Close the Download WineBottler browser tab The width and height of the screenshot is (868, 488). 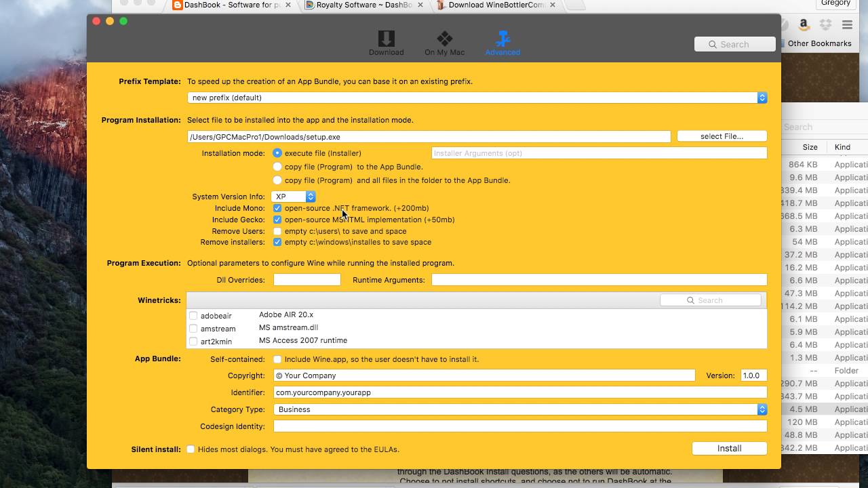(552, 5)
